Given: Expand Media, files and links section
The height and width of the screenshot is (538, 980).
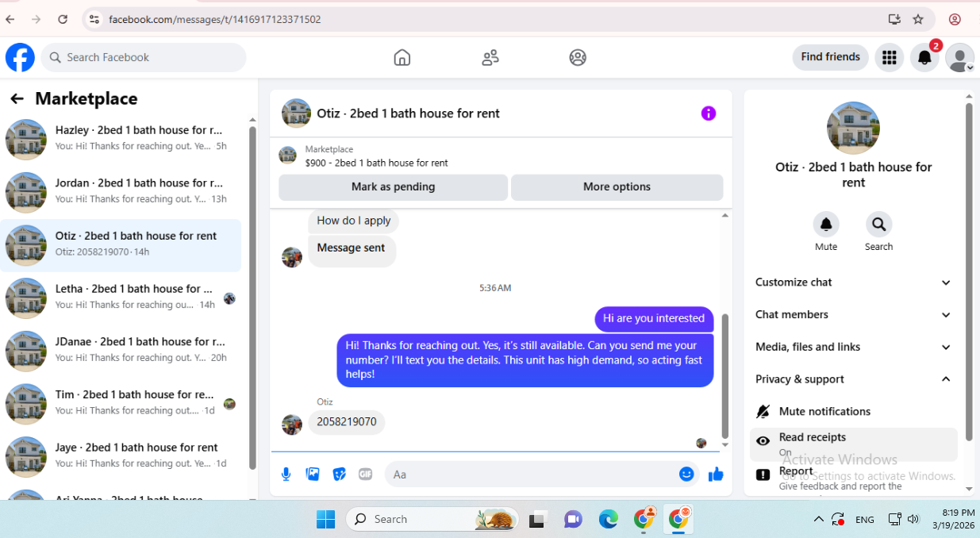Looking at the screenshot, I should (x=854, y=347).
